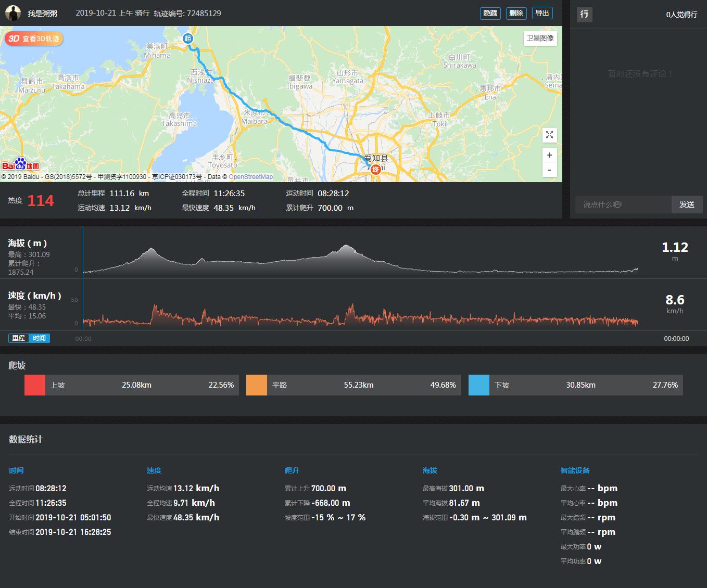Click the 00:00:00 chart time indicator
Image resolution: width=707 pixels, height=588 pixels.
[676, 338]
